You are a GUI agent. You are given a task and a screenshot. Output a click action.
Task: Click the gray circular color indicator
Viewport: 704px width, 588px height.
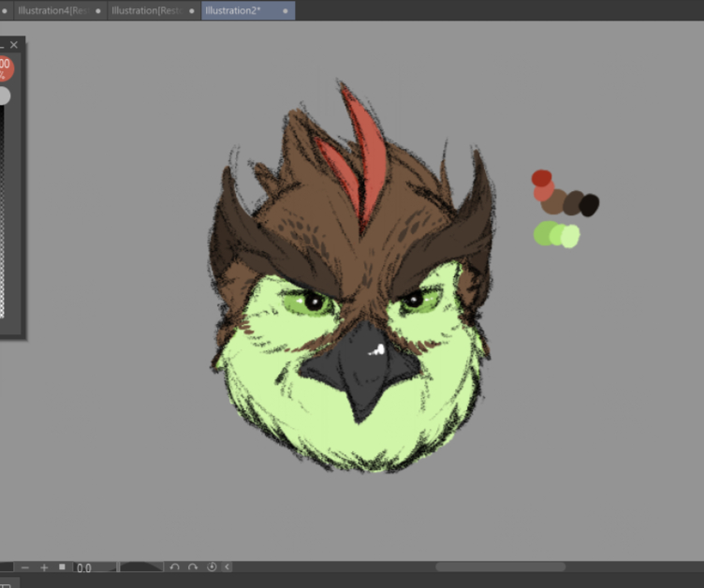pos(4,96)
